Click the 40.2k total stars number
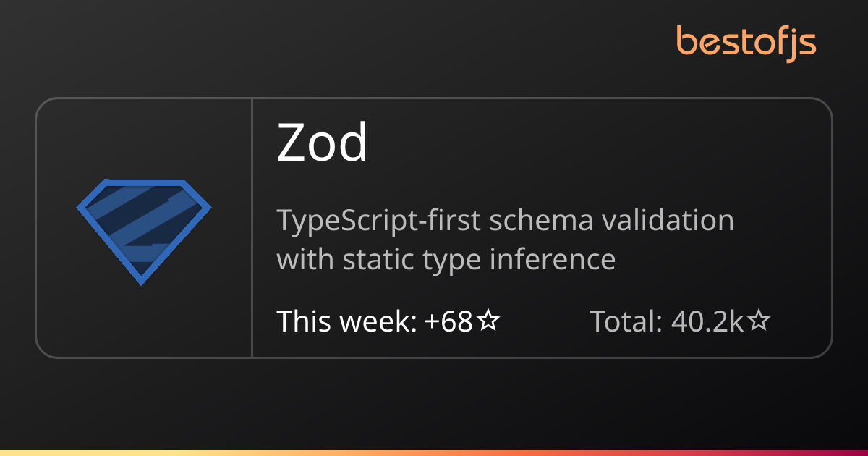Screen dimensions: 868x456 707,321
